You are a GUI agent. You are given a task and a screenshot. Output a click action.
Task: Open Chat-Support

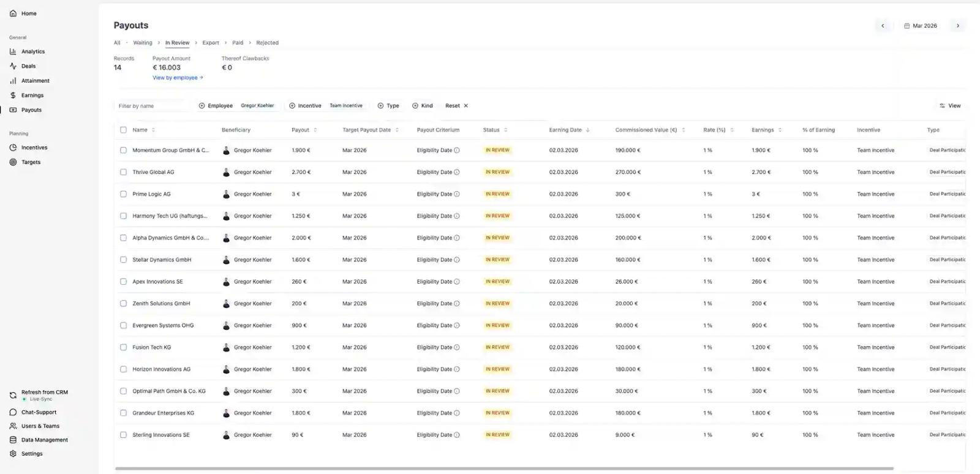click(x=33, y=412)
